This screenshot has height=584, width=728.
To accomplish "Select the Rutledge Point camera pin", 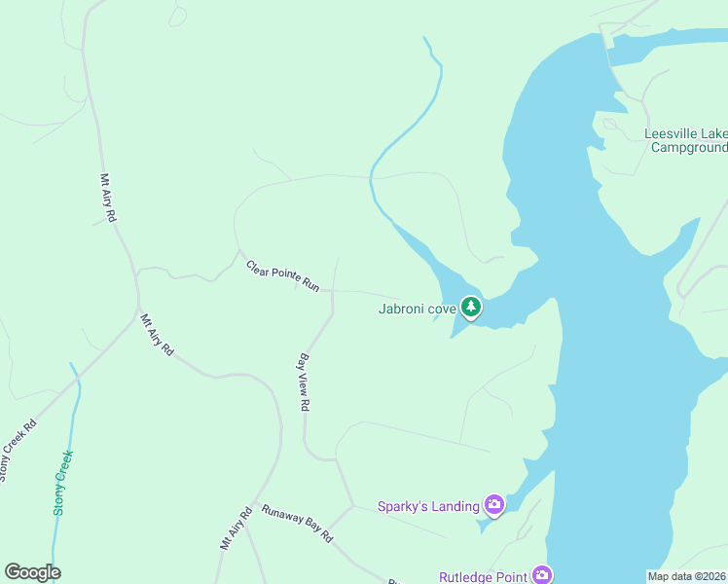I will pyautogui.click(x=541, y=574).
